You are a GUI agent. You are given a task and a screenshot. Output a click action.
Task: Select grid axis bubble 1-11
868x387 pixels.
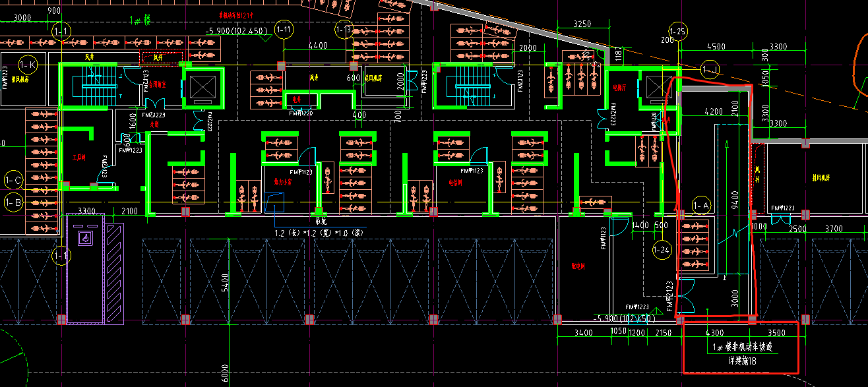284,29
